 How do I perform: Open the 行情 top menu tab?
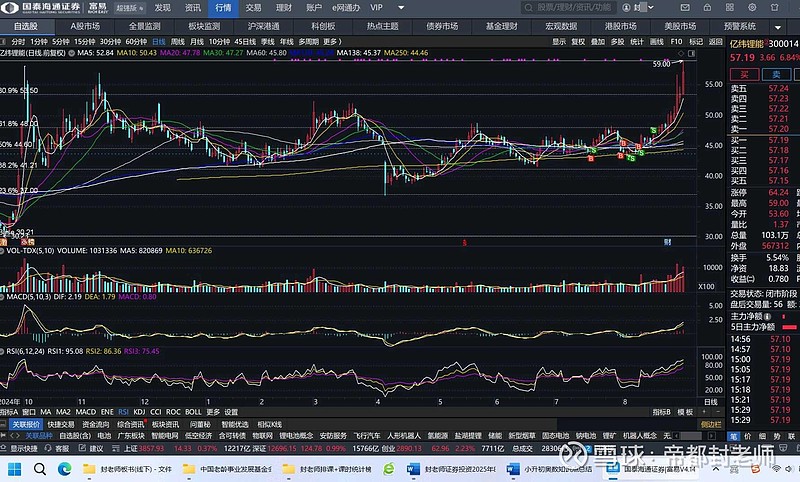click(223, 7)
